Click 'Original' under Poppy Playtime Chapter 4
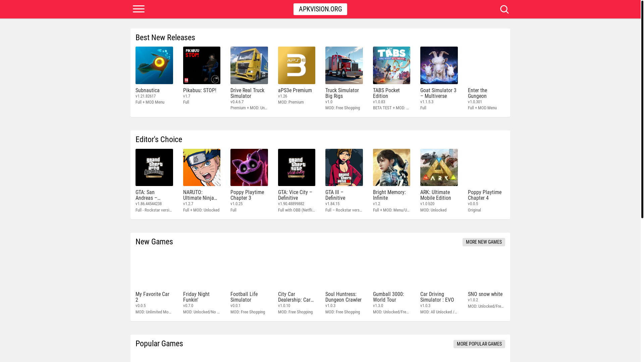Image resolution: width=644 pixels, height=362 pixels. point(474,210)
